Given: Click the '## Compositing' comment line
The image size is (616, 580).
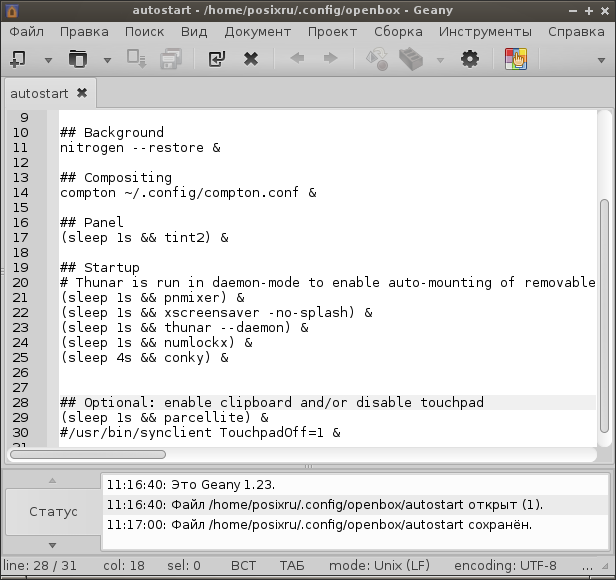Looking at the screenshot, I should click(116, 178).
